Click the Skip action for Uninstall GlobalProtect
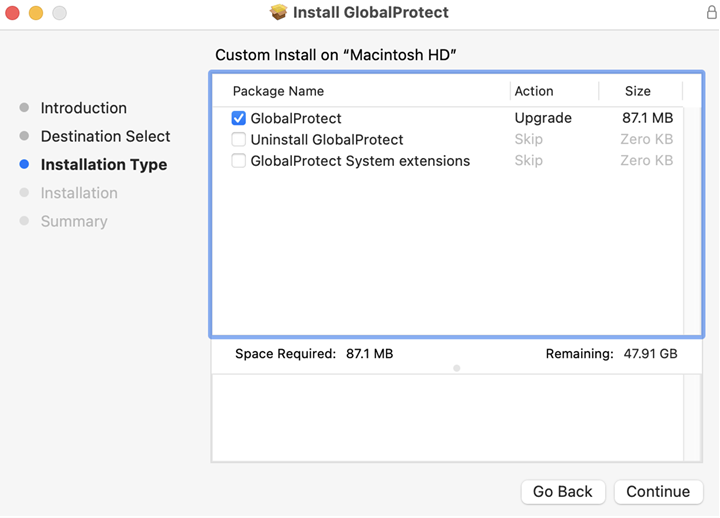The height and width of the screenshot is (518, 720). click(528, 140)
